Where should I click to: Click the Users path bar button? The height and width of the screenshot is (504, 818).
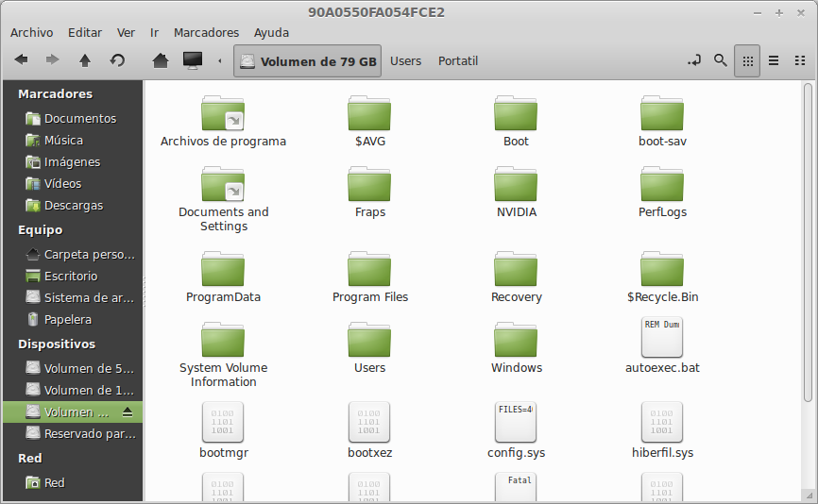405,60
